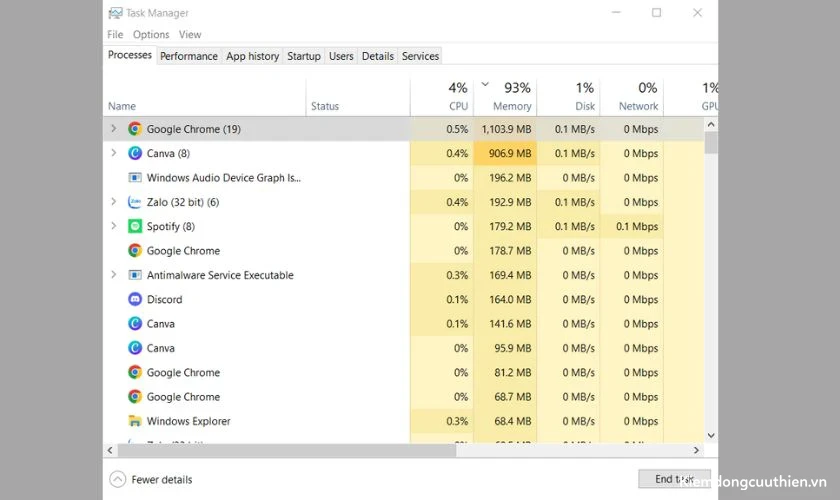
Task: Click the vertical scrollbar up arrow
Action: pos(711,125)
